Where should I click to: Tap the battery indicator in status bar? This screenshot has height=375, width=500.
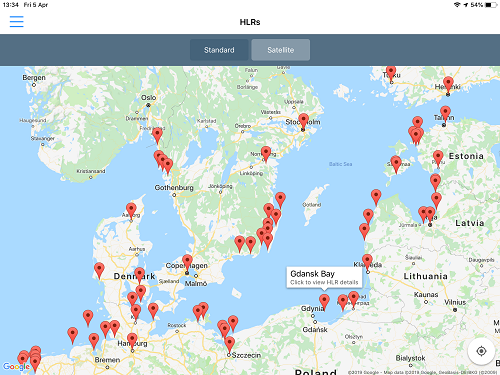coord(491,5)
